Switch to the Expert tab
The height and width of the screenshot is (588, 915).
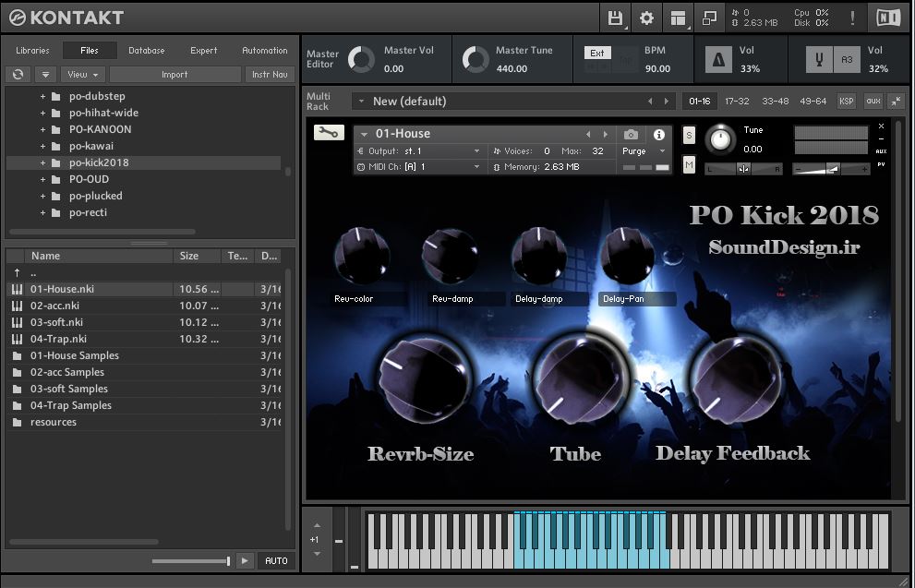(x=204, y=50)
